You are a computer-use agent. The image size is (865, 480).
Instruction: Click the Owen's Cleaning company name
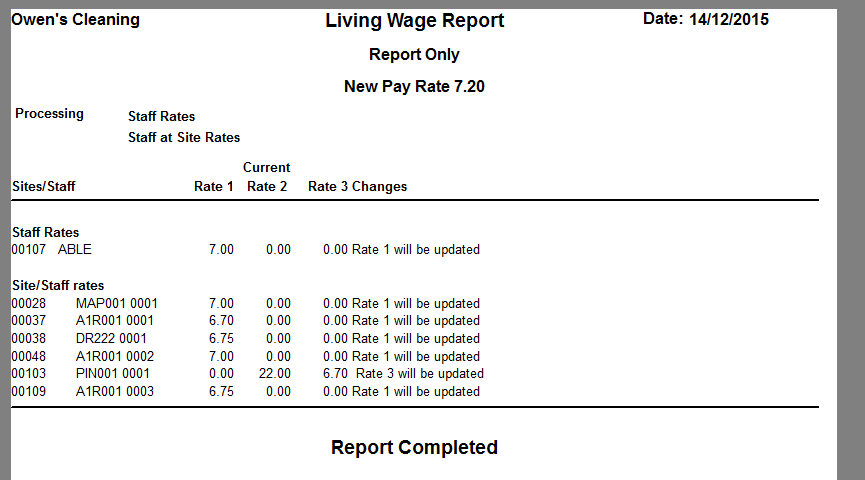pyautogui.click(x=76, y=19)
